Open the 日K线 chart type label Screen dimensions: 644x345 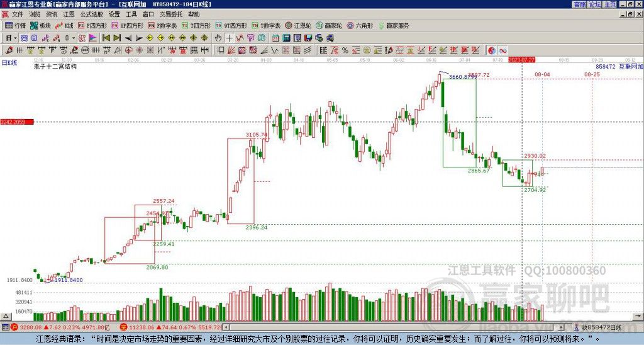pyautogui.click(x=9, y=62)
